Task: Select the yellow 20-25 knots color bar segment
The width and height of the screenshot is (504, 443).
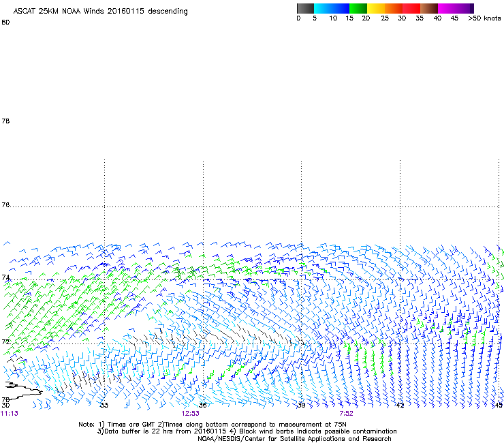Action: coord(376,8)
